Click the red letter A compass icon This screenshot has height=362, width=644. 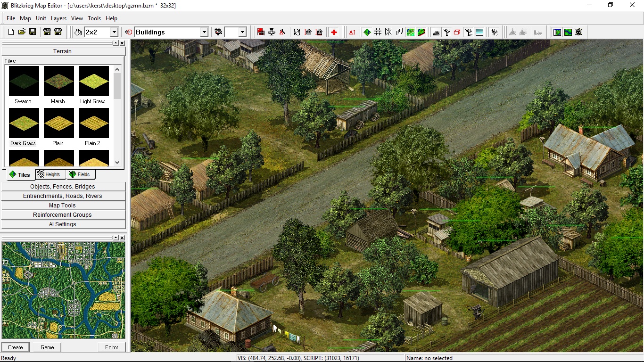tap(282, 32)
